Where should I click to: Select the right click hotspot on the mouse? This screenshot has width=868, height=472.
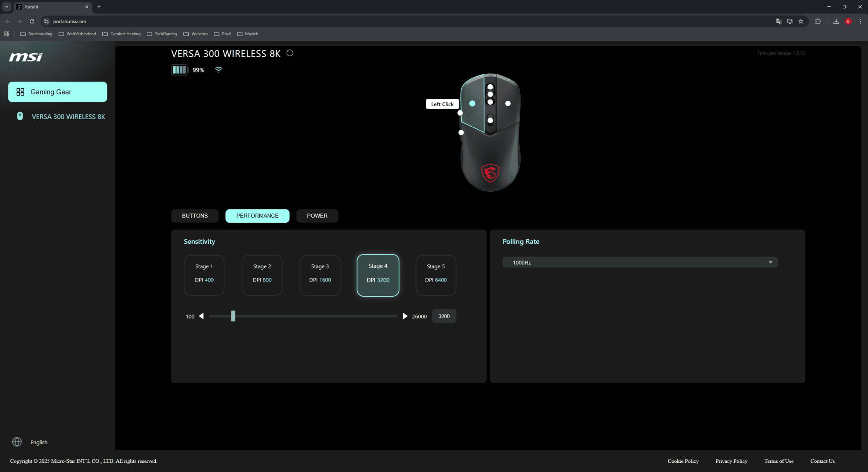tap(508, 104)
